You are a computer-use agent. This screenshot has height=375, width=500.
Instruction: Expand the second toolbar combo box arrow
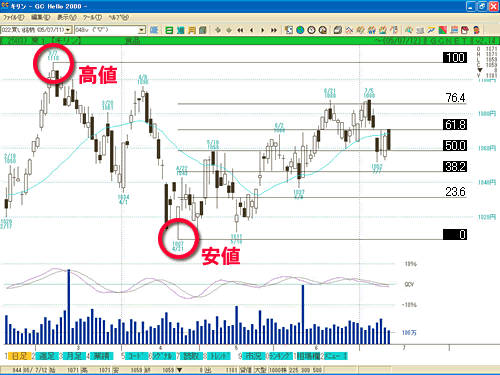(142, 30)
